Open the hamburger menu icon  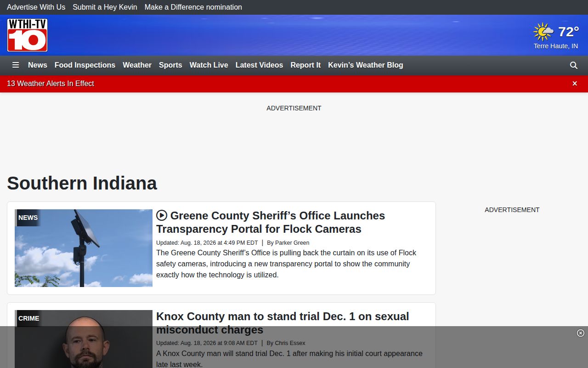coord(16,65)
